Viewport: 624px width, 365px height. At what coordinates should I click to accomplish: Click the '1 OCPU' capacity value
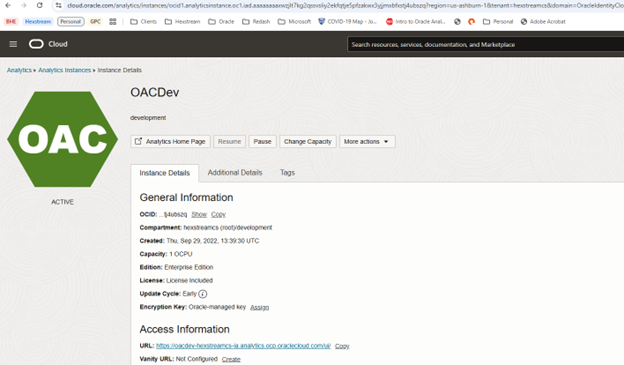tap(181, 254)
